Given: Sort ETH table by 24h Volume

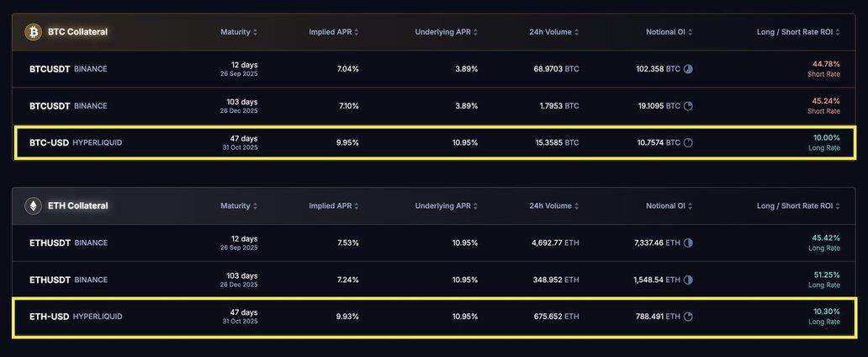Looking at the screenshot, I should 554,205.
